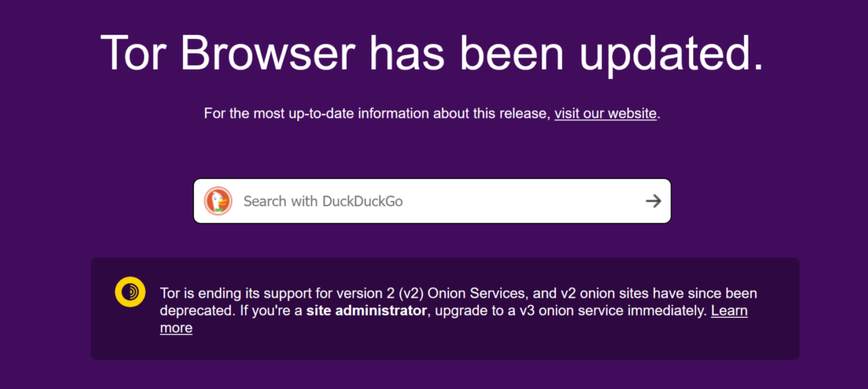868x389 pixels.
Task: Click "Tor is ending its support" text
Action: tap(229, 293)
